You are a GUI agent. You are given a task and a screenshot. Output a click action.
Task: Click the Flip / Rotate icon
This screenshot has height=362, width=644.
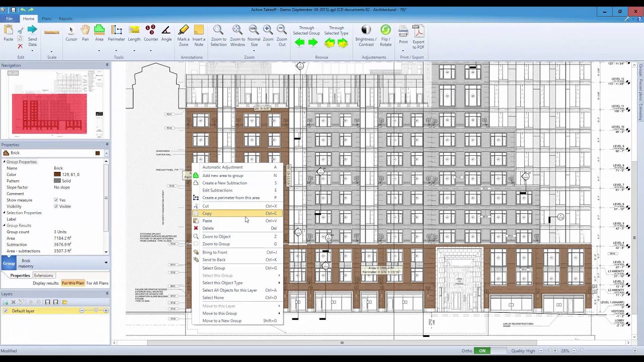point(385,35)
